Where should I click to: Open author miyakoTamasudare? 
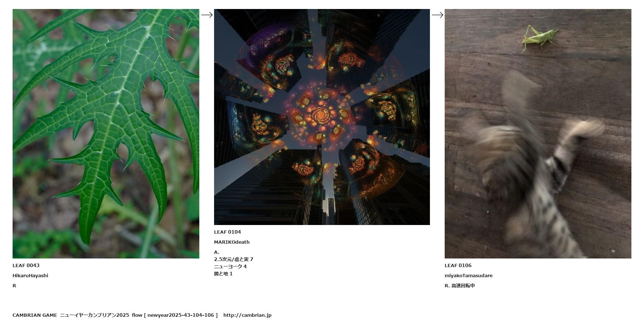point(468,275)
